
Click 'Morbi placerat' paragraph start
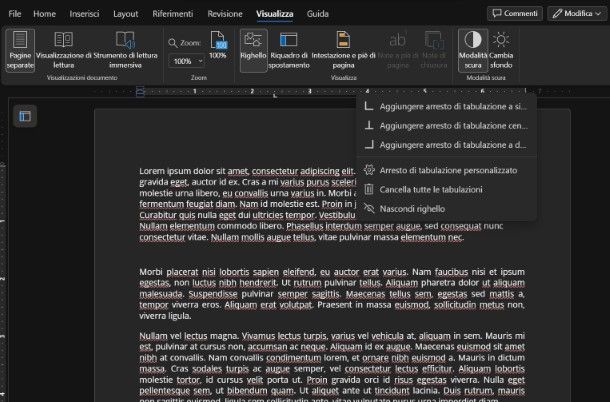pos(168,272)
